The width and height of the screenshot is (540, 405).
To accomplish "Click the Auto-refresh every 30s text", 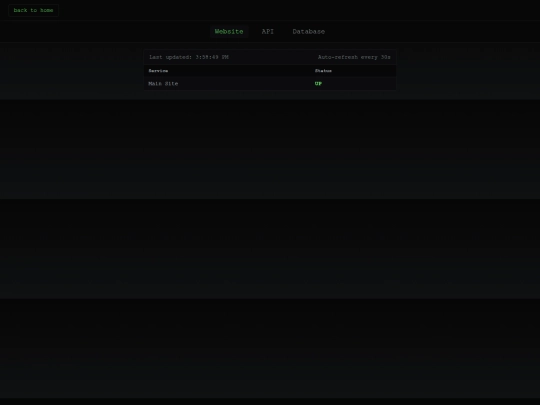I will click(x=354, y=57).
